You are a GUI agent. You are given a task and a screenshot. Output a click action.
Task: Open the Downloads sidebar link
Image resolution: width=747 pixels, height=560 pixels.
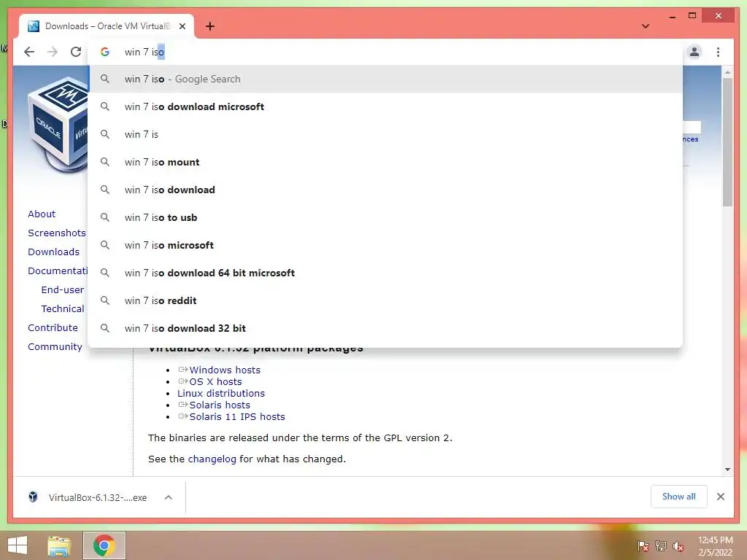tap(53, 252)
